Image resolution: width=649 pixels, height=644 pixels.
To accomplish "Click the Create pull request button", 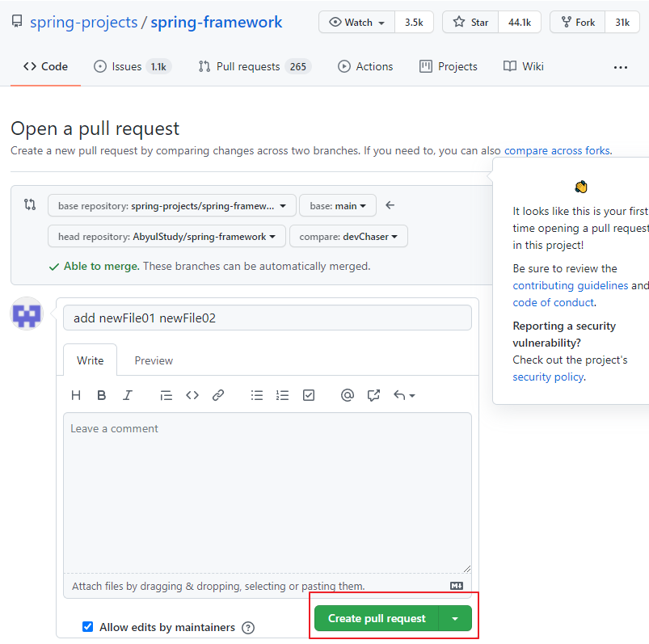I will 377,618.
